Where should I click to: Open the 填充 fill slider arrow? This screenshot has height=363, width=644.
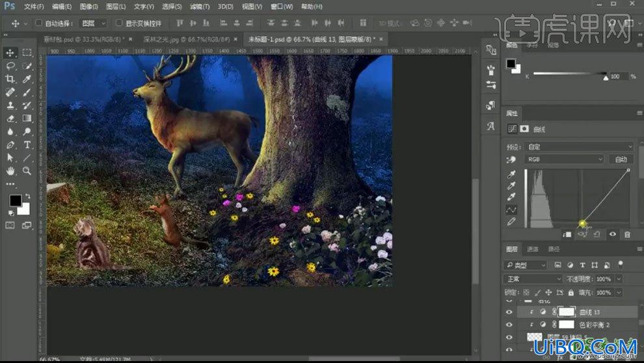[x=619, y=292]
